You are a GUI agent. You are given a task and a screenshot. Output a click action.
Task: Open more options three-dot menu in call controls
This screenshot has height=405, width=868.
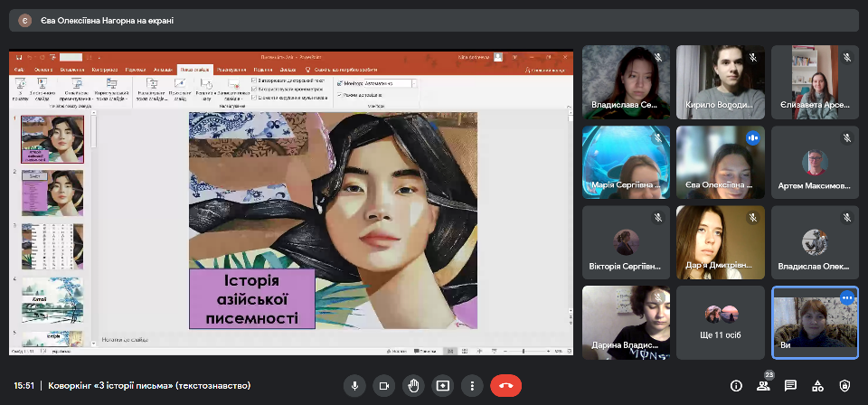(471, 386)
